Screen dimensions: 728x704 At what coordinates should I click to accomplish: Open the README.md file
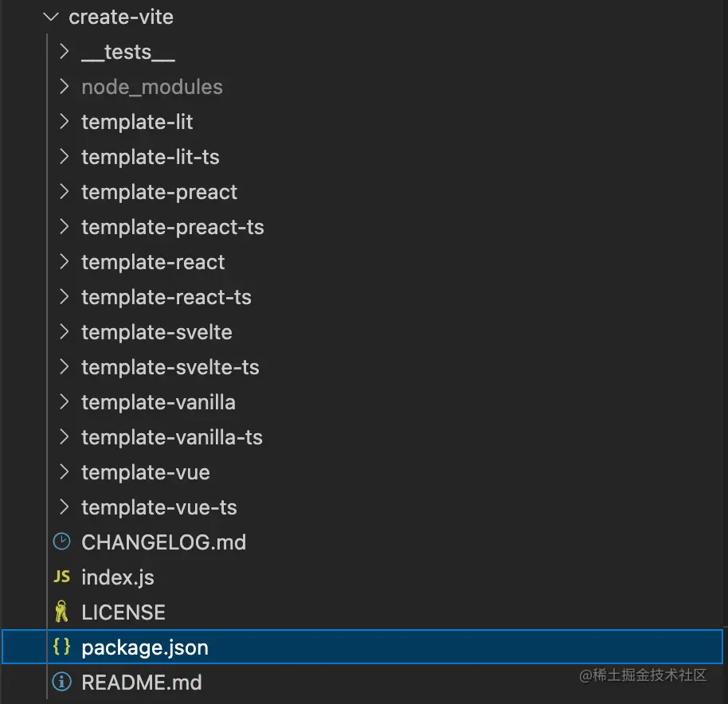click(142, 682)
